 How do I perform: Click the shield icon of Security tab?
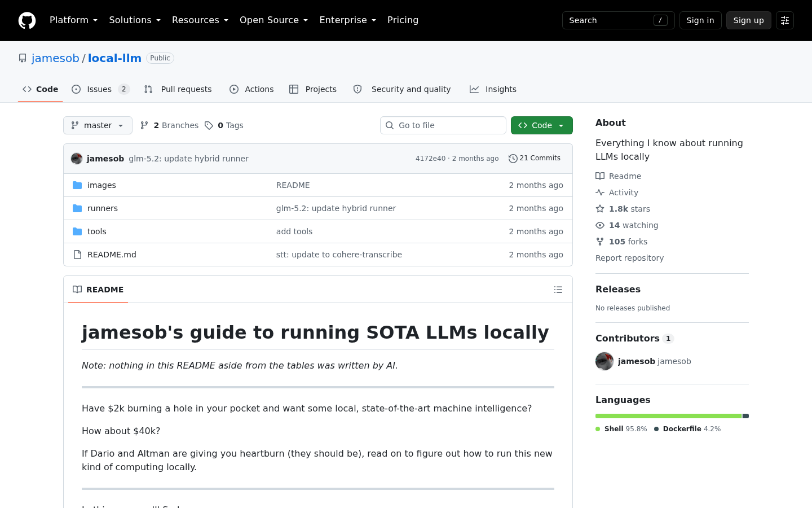point(358,89)
